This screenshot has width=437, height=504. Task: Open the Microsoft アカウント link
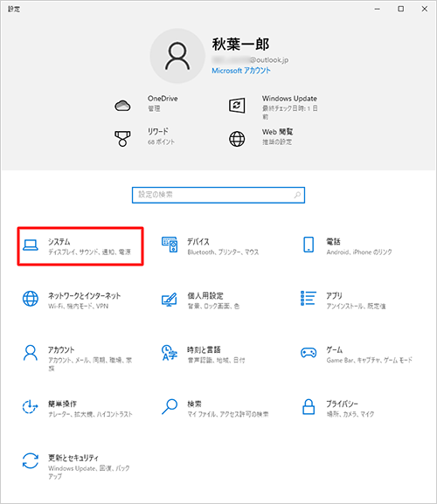pyautogui.click(x=241, y=71)
